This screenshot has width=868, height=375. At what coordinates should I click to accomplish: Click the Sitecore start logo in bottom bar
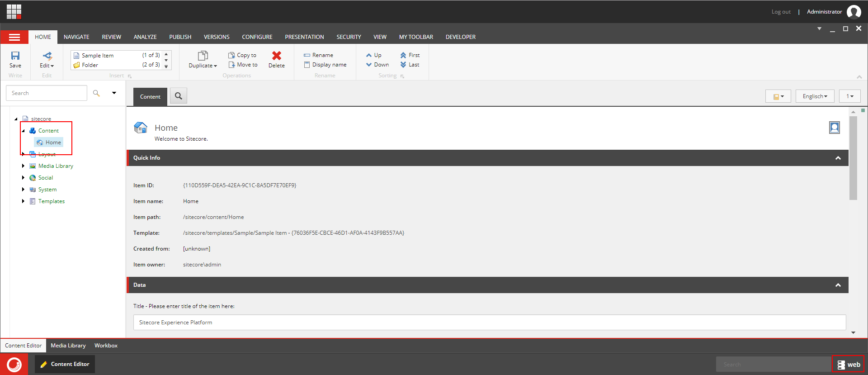[x=14, y=364]
